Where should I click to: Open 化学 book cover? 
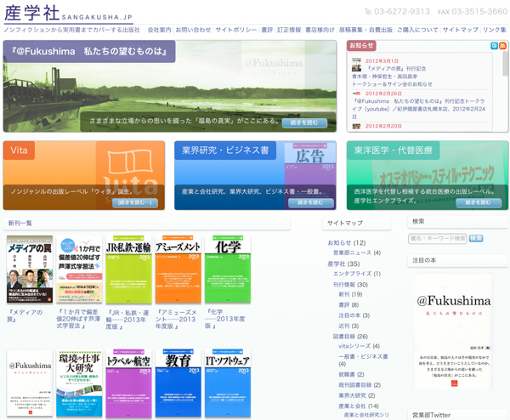click(227, 270)
